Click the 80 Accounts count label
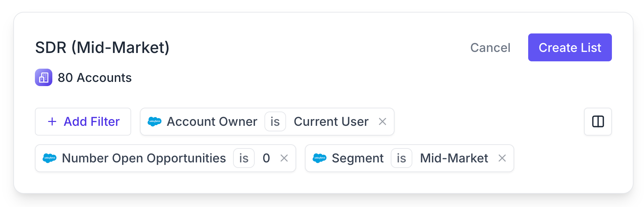The height and width of the screenshot is (207, 644). 95,77
